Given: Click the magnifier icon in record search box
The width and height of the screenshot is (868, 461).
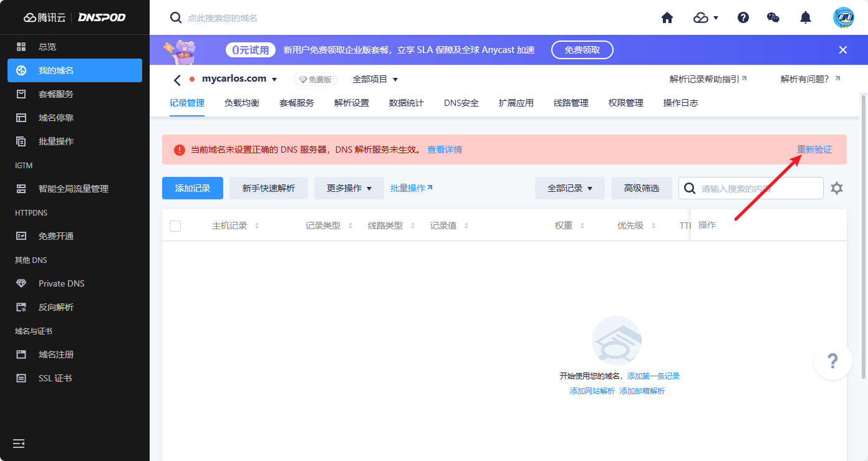Looking at the screenshot, I should pyautogui.click(x=690, y=188).
